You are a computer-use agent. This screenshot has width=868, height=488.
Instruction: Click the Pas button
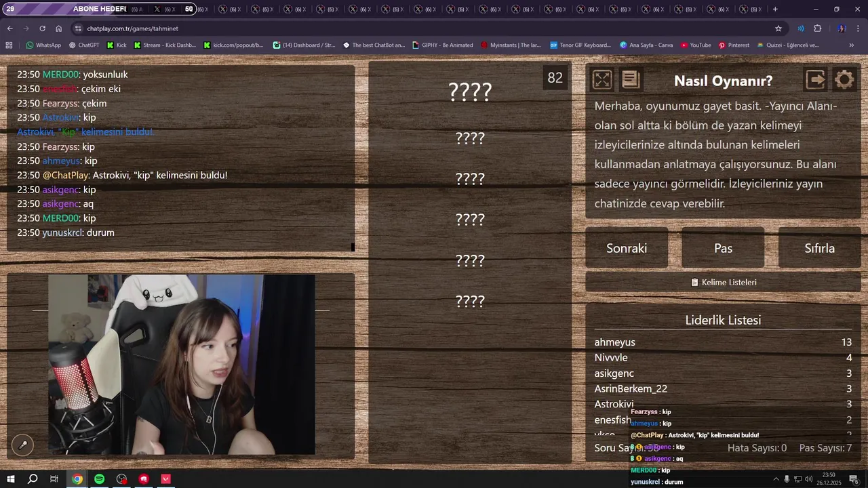(x=723, y=248)
